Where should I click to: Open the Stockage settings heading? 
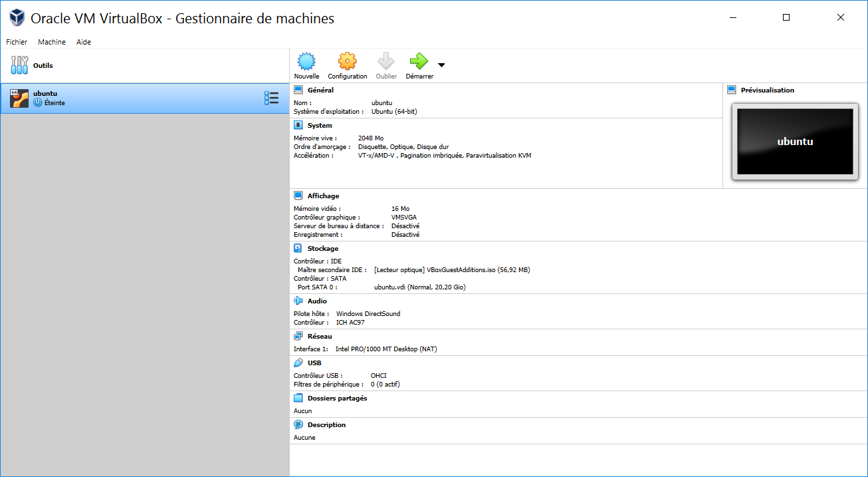point(322,248)
